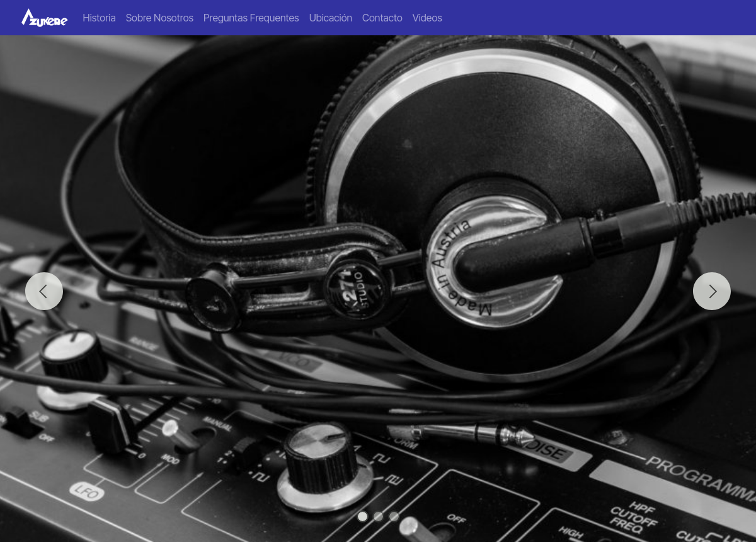Open the Sobre Nosotros page
Screen dimensions: 756x542
(x=159, y=18)
